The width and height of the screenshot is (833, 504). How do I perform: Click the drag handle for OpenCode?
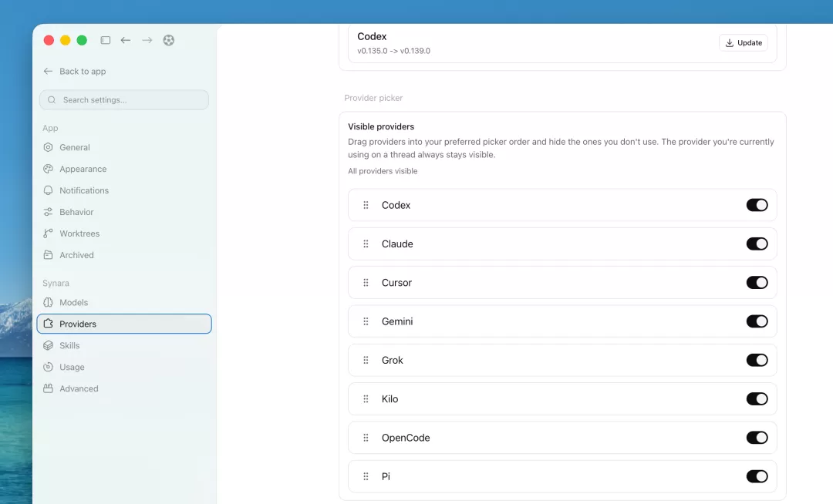(x=366, y=438)
